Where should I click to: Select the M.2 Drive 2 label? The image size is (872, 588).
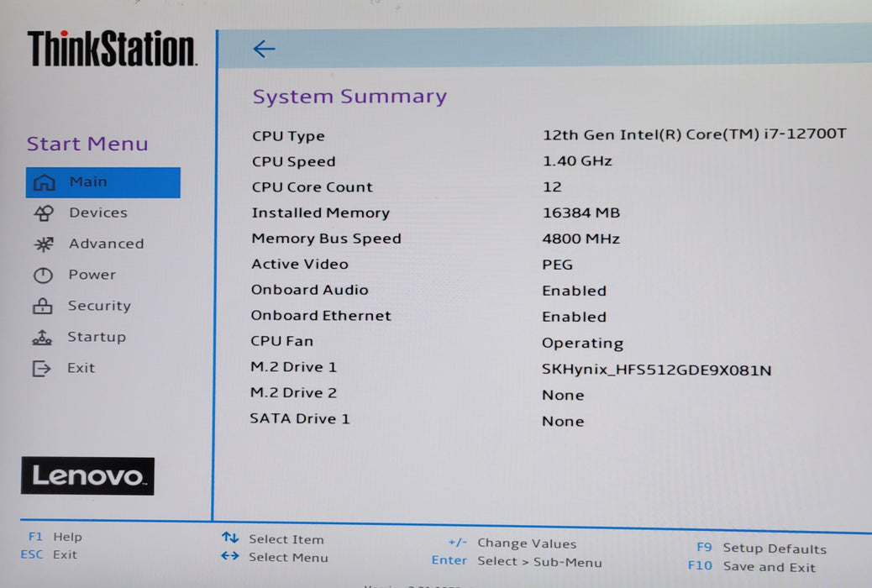coord(294,393)
